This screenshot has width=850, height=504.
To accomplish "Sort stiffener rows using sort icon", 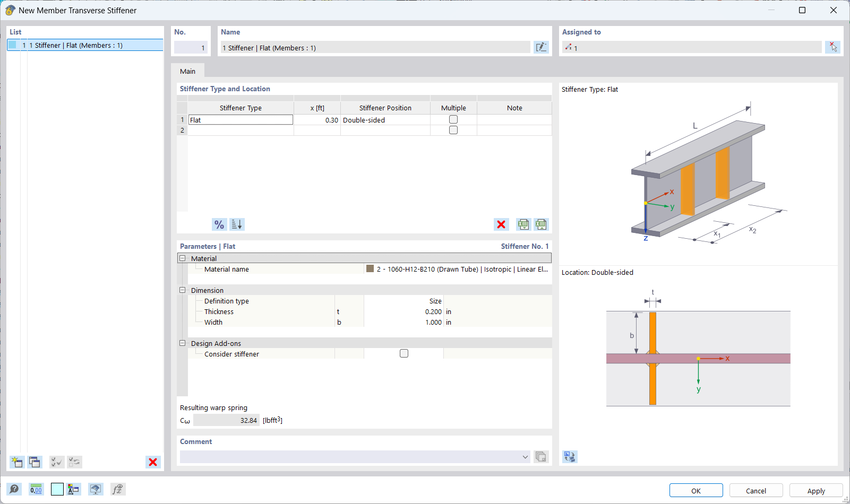I will click(x=237, y=224).
